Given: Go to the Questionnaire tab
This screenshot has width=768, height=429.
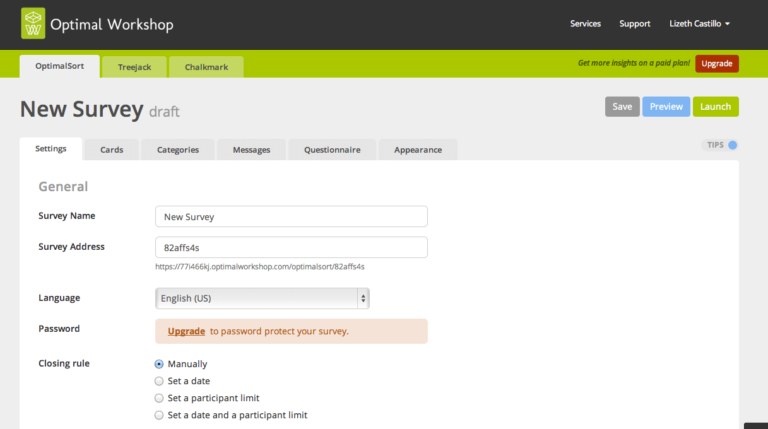Looking at the screenshot, I should point(332,150).
